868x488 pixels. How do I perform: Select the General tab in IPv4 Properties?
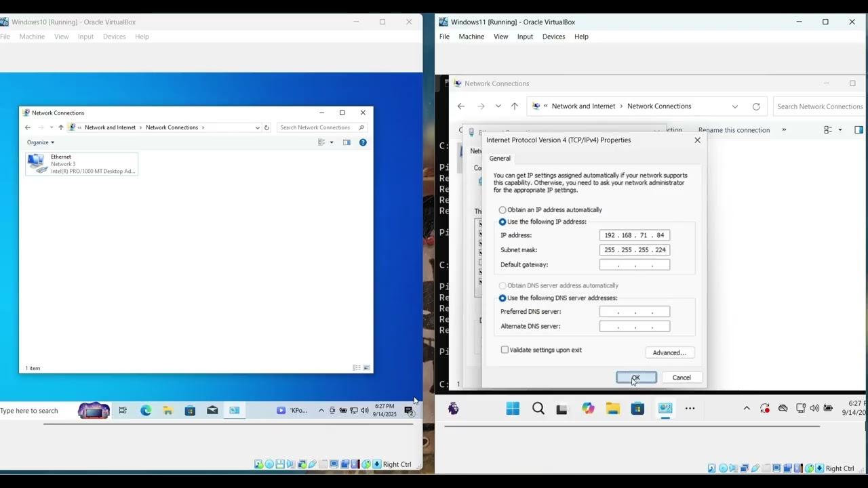pyautogui.click(x=500, y=159)
